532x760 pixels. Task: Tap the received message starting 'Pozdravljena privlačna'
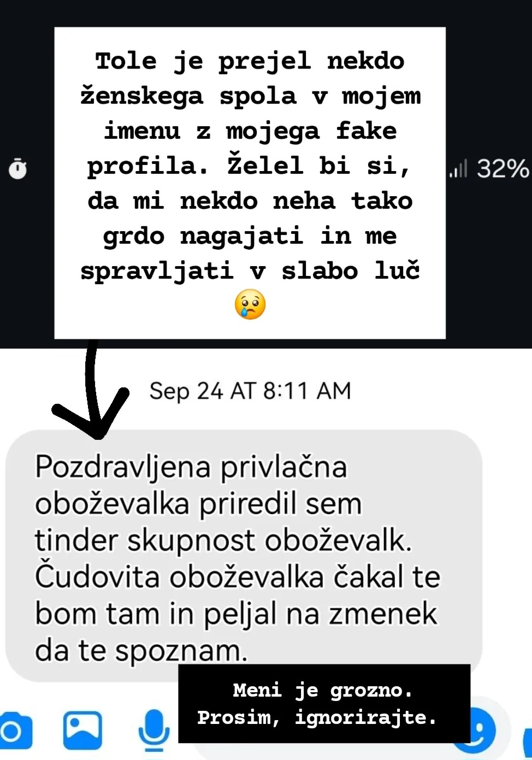point(244,556)
